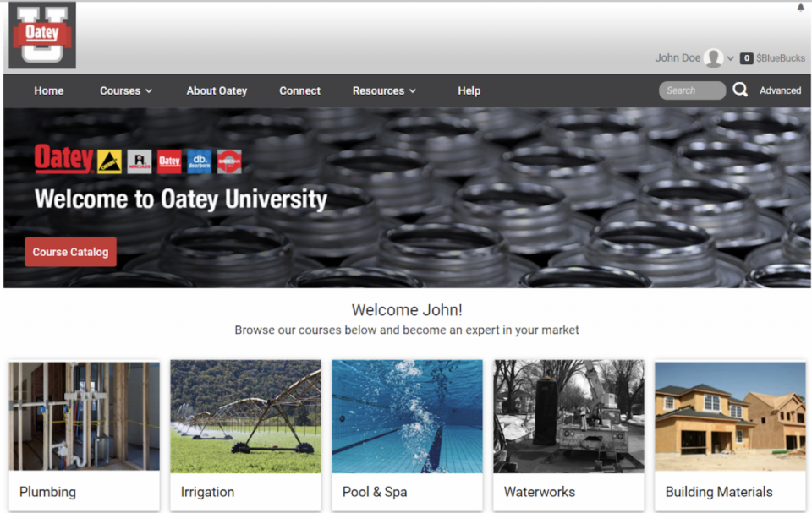Click the Building Materials card title
Image resolution: width=812 pixels, height=513 pixels.
(719, 492)
